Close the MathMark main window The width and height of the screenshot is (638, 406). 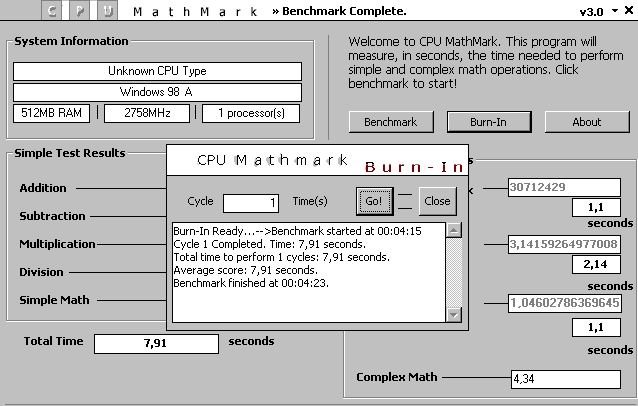click(629, 10)
